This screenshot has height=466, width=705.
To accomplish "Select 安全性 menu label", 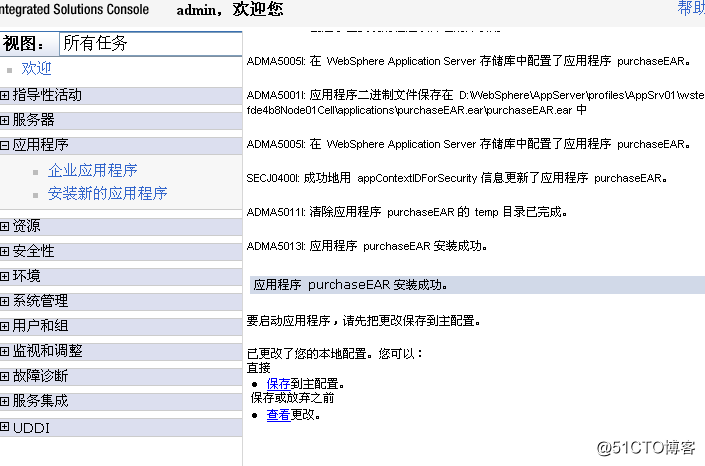I will [x=33, y=251].
